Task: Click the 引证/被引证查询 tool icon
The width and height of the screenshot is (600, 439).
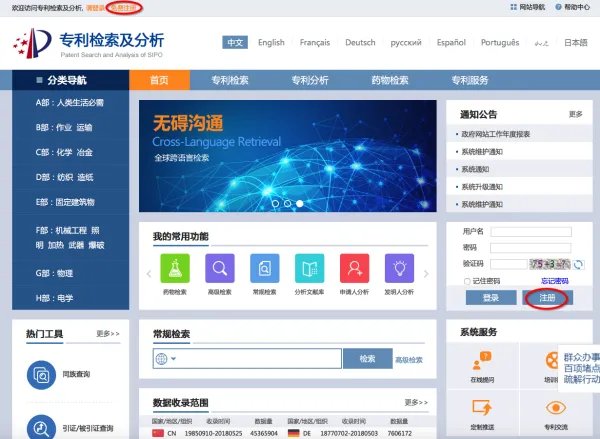Action: point(41,428)
